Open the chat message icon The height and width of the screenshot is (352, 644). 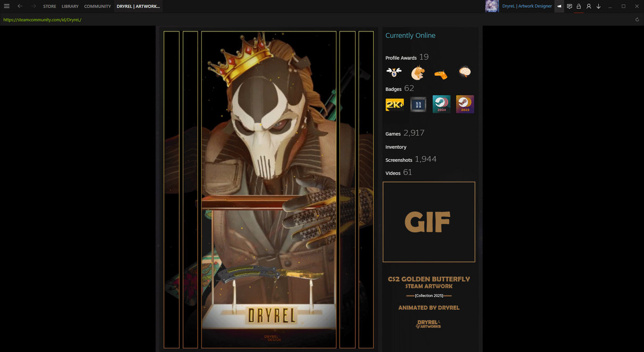pos(569,6)
